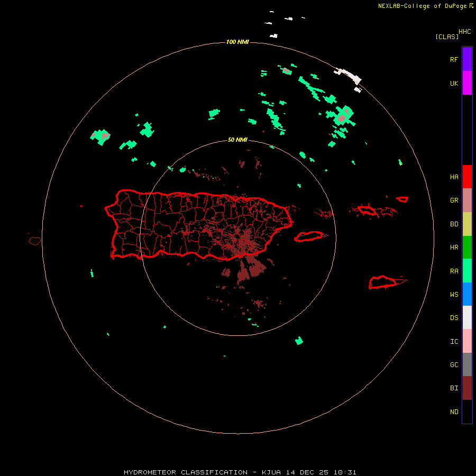
Task: Click the RA light green legend swatch
Action: [x=467, y=271]
